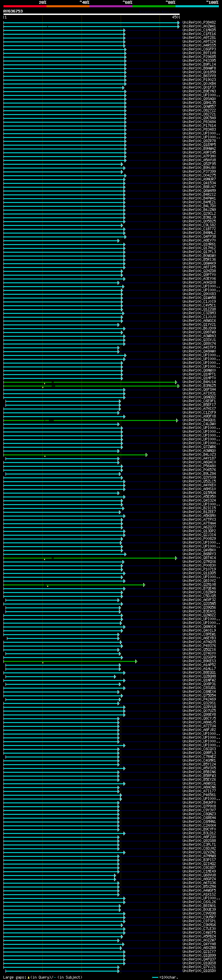
Task: Select label UniRef100_Q01F37
Action: point(199,88)
